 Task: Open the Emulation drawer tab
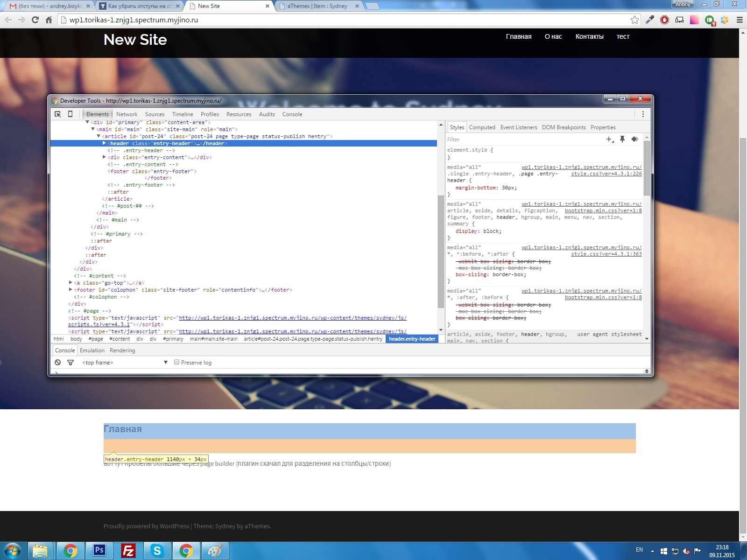[x=92, y=350]
